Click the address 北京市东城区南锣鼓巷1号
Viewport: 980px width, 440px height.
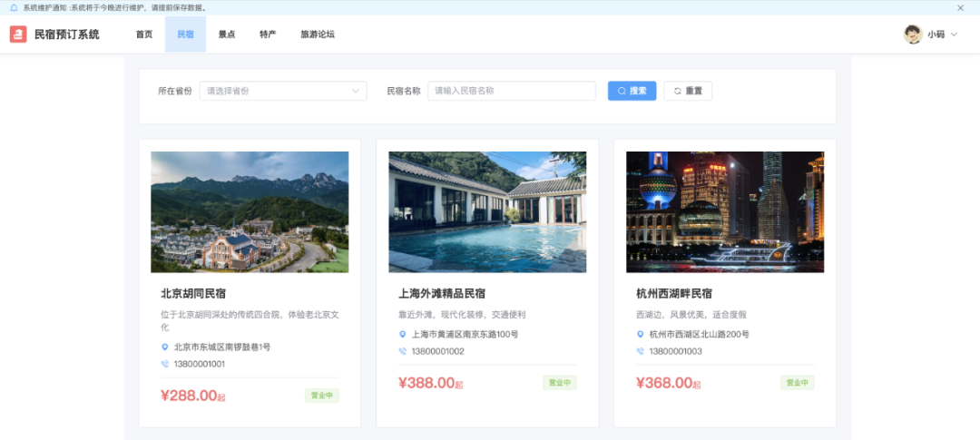[x=222, y=347]
